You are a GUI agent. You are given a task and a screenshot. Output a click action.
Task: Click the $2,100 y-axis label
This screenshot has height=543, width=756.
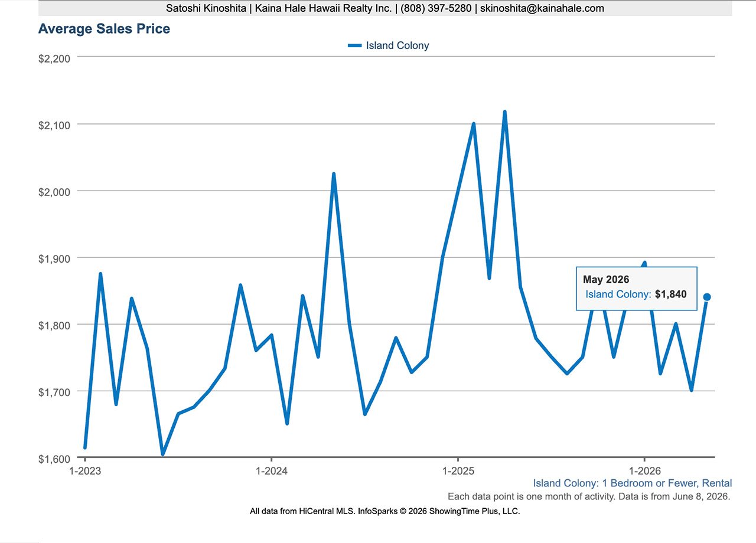click(x=54, y=125)
